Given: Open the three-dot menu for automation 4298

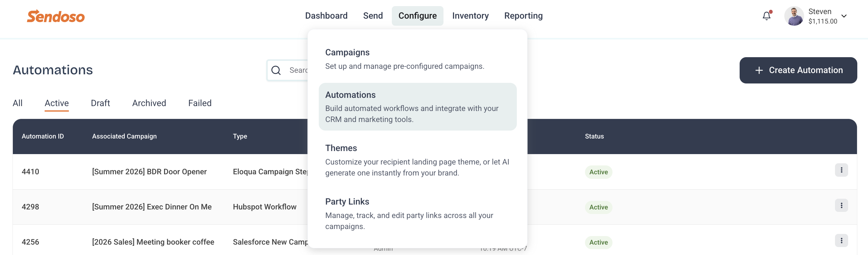Looking at the screenshot, I should (841, 205).
